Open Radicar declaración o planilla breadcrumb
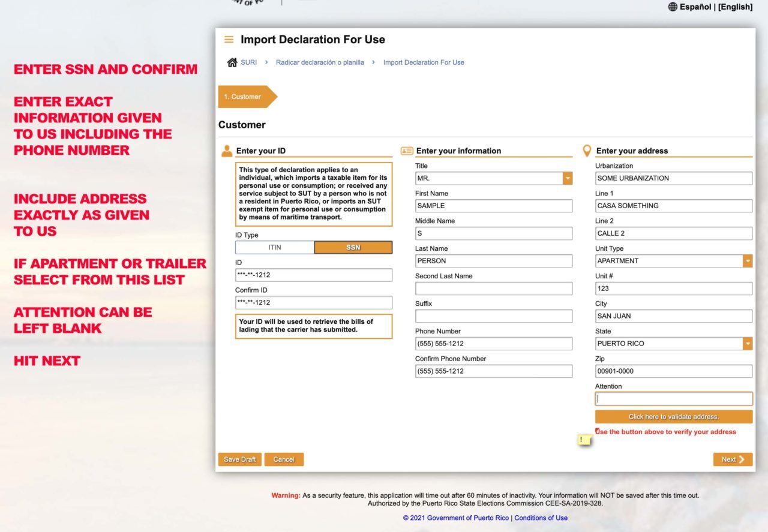The width and height of the screenshot is (768, 532). (320, 62)
